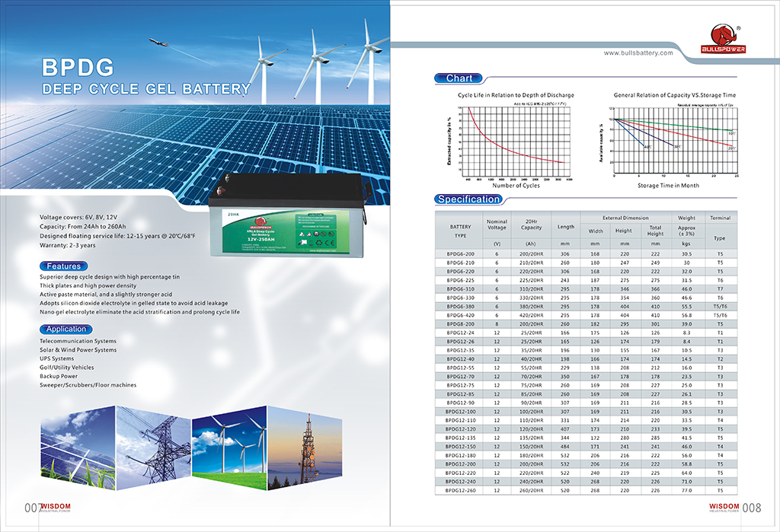Click the 'External Dimension' table header
The height and width of the screenshot is (532, 780).
[x=625, y=218]
